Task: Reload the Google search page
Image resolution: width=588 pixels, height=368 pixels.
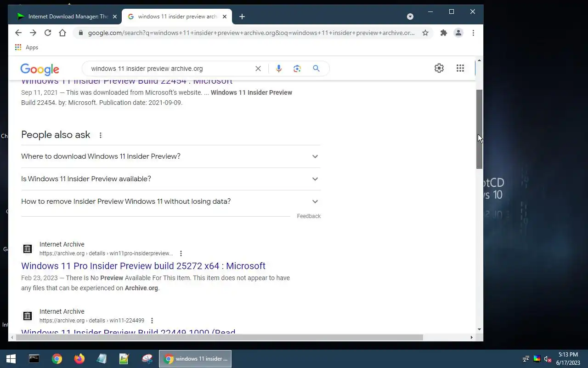Action: coord(48,33)
